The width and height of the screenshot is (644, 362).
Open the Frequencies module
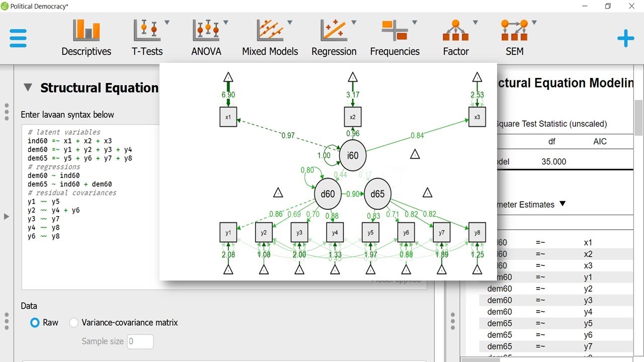(394, 38)
